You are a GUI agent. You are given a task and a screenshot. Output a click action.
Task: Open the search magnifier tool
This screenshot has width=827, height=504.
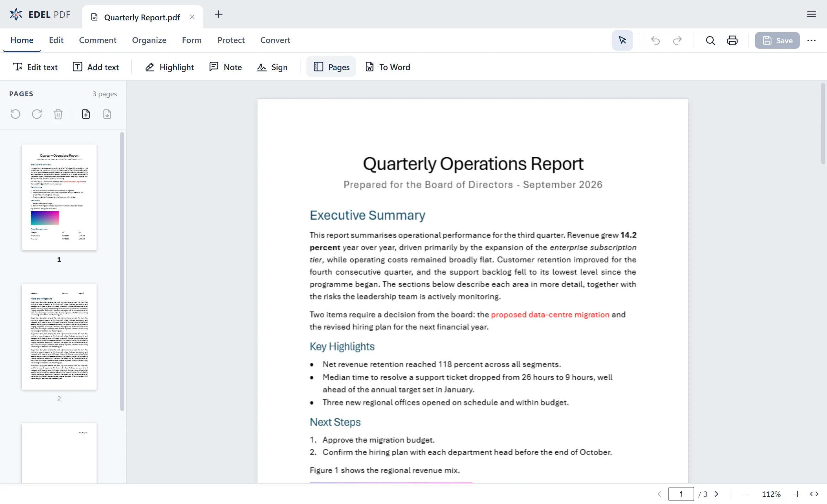pyautogui.click(x=710, y=40)
